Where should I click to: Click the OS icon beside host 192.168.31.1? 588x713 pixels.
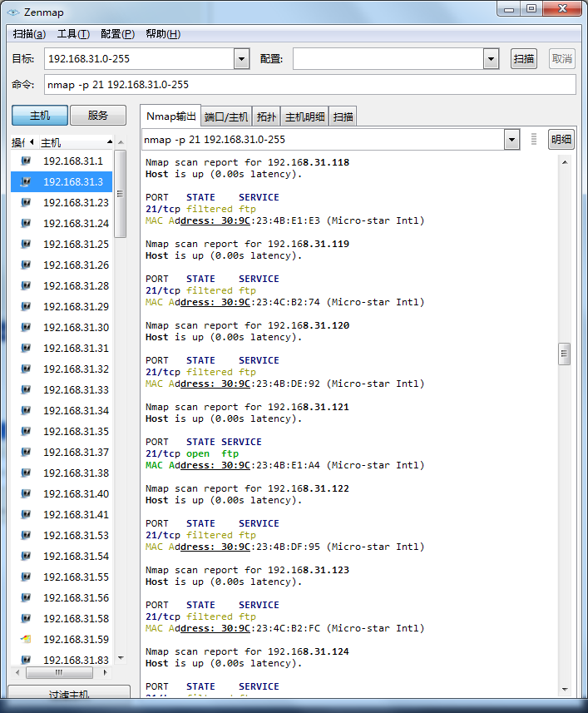click(27, 161)
